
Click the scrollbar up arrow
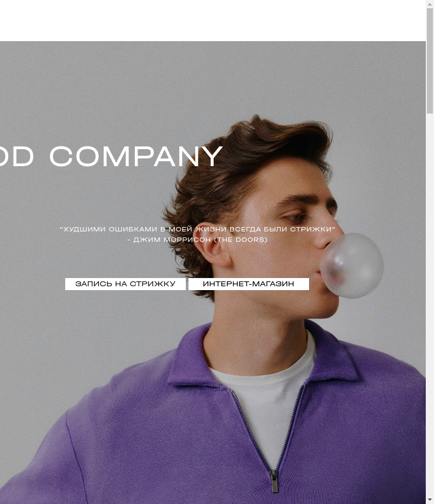(430, 4)
